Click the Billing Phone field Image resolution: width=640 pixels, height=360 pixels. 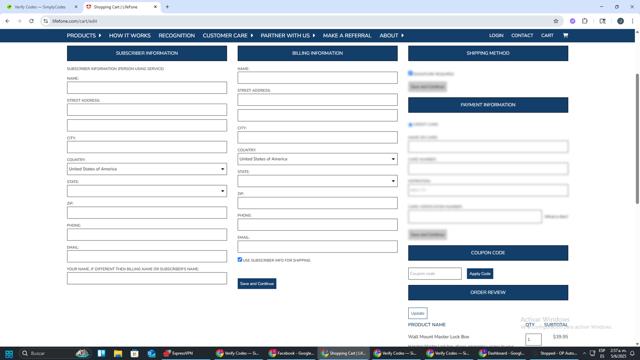[318, 224]
